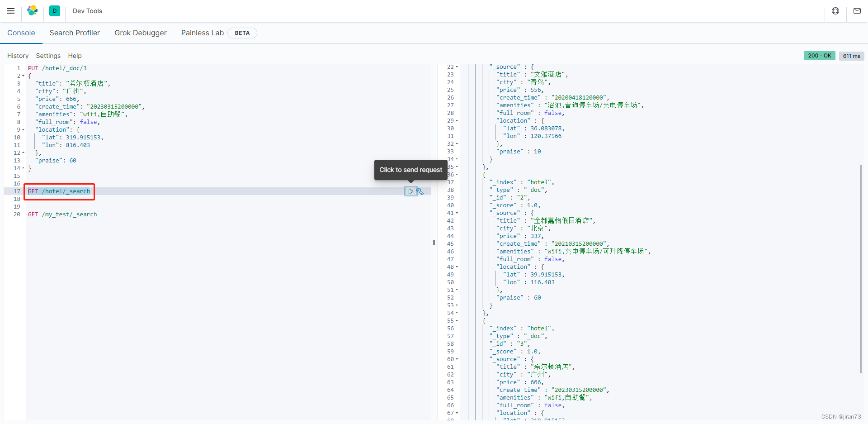
Task: Open the newsfeed envelope icon
Action: click(x=857, y=10)
